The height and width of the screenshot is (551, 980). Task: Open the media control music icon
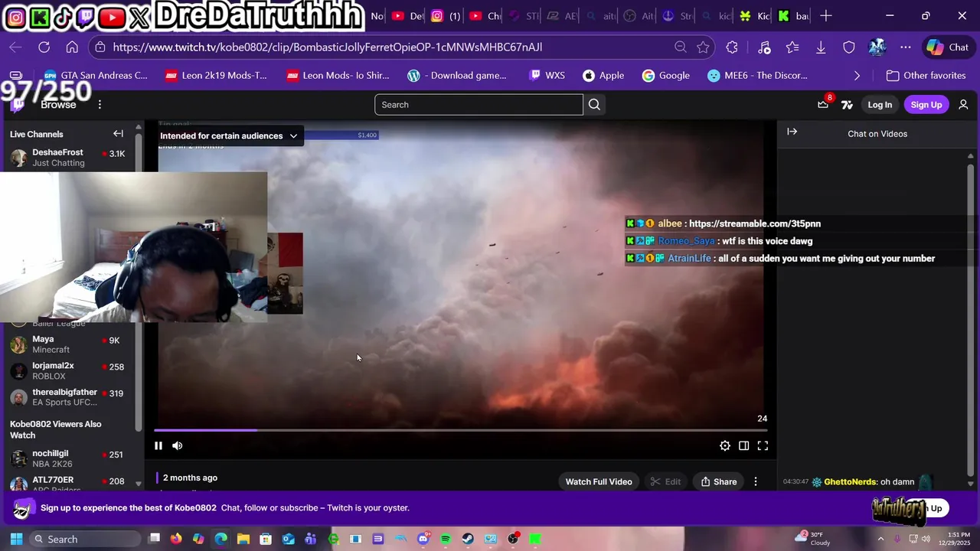click(764, 47)
